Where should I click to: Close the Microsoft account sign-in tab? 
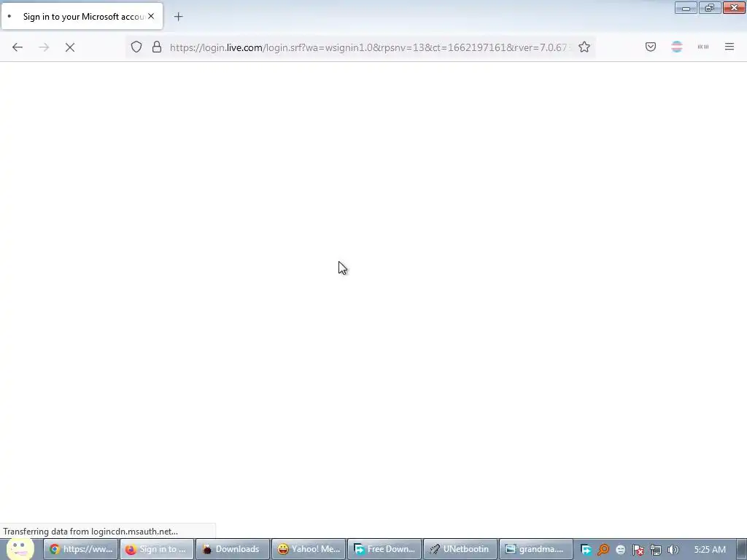point(151,16)
